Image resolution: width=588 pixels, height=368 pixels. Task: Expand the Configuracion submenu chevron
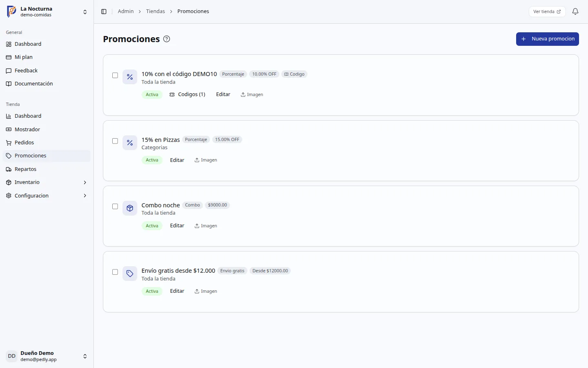click(x=85, y=196)
